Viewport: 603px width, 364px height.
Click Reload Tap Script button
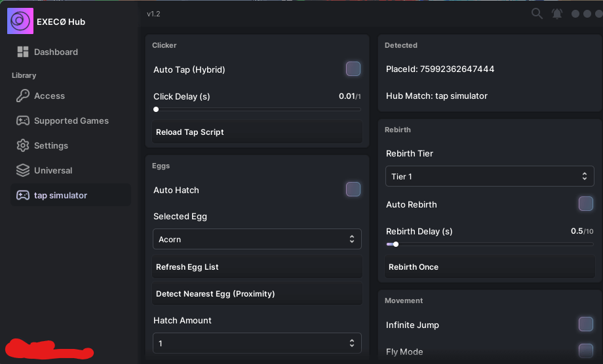pos(257,132)
